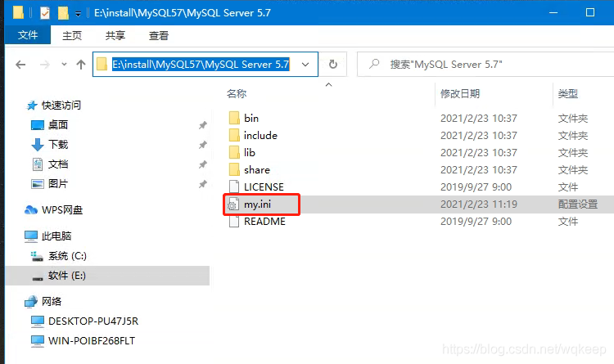Screen dimensions: 614x364
Task: Switch to the 主页 ribbon tab
Action: (x=72, y=36)
